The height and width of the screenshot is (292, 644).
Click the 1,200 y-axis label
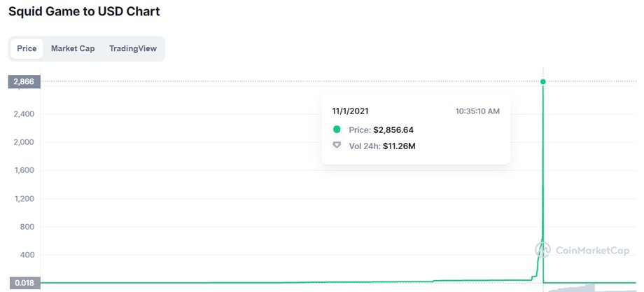[x=23, y=199]
